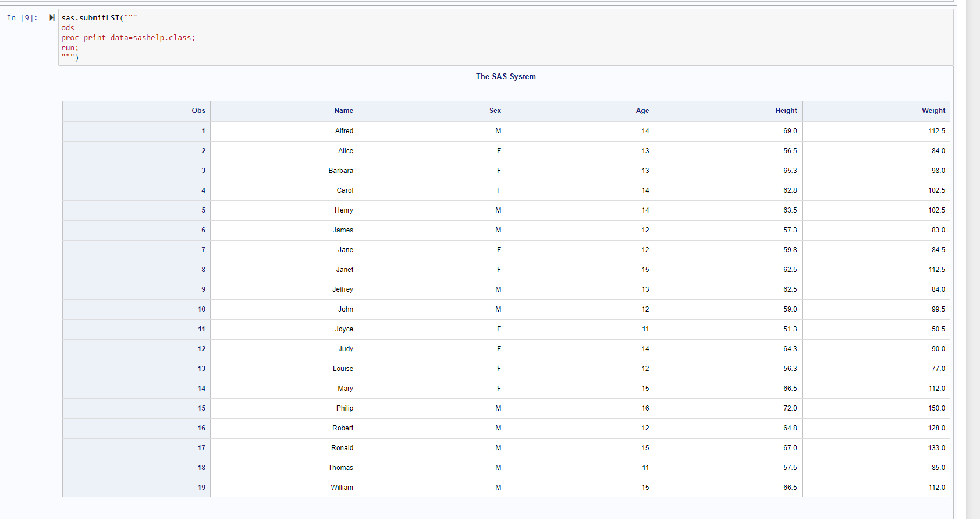Click the 'proc print data=sashelp.class' code line

(x=128, y=38)
